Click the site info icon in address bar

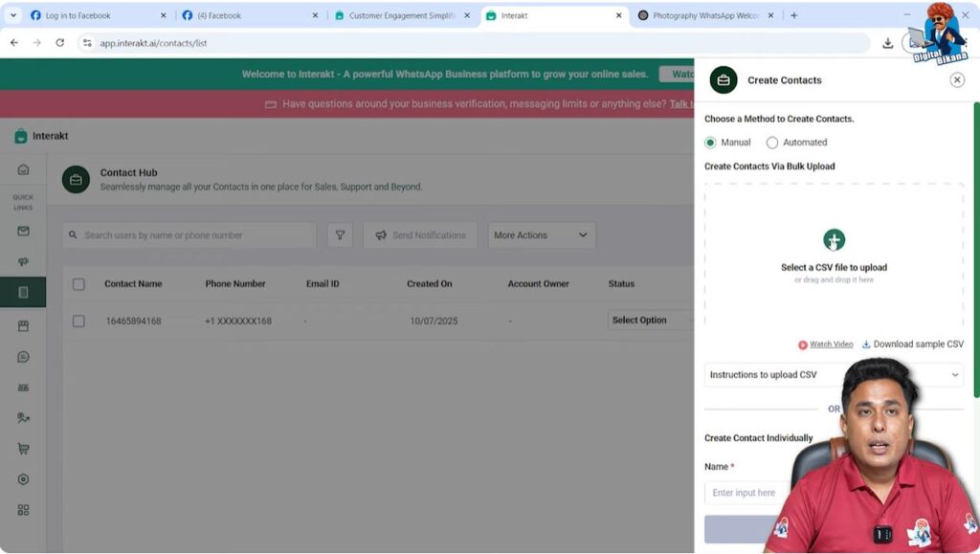[x=87, y=42]
